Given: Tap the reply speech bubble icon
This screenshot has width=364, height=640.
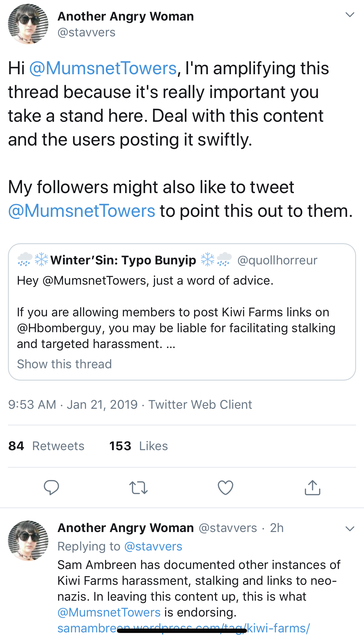Looking at the screenshot, I should (51, 487).
